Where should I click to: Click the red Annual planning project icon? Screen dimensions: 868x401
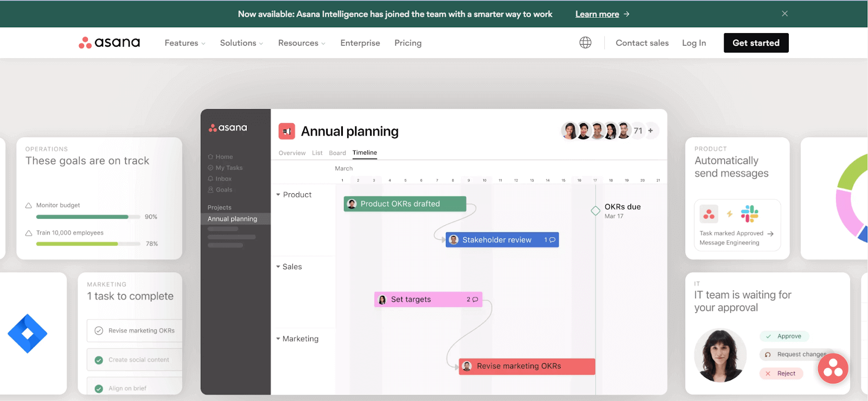[286, 131]
